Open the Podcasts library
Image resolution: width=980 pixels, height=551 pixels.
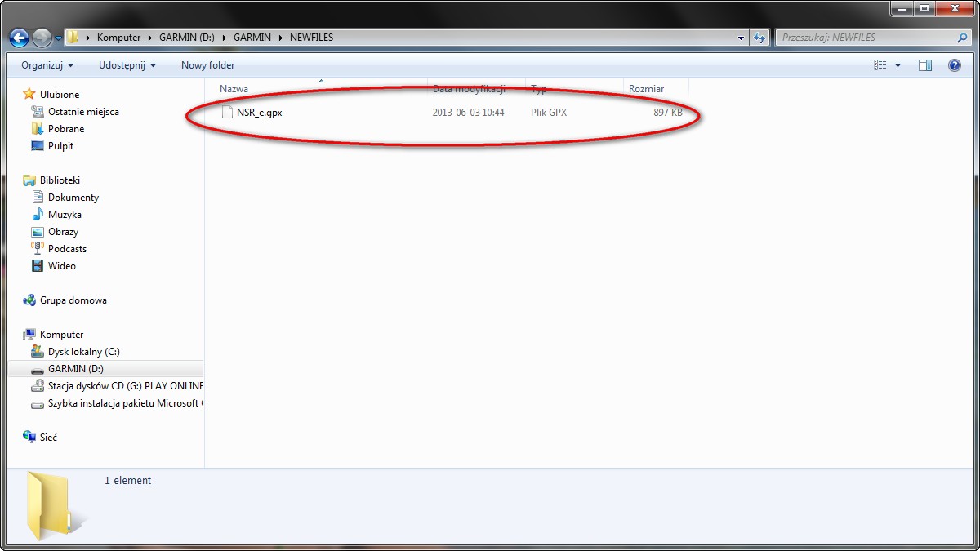pyautogui.click(x=67, y=249)
